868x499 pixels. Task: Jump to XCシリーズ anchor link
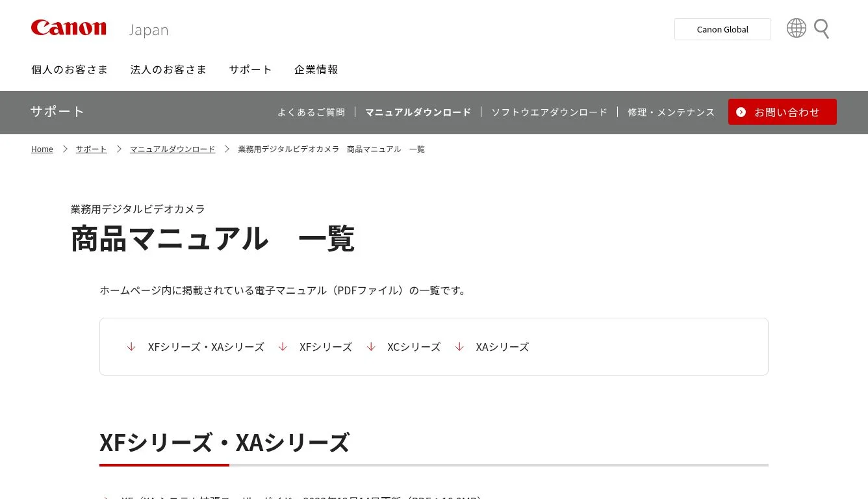414,347
